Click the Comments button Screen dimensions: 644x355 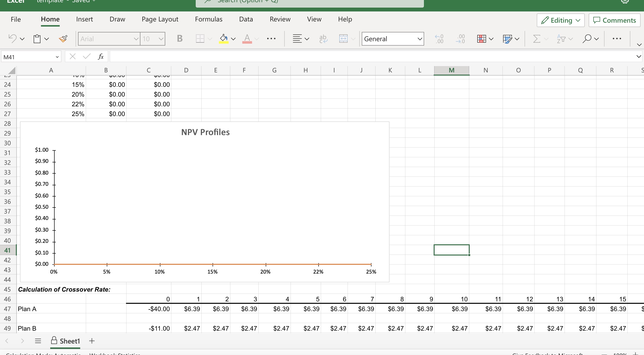614,20
